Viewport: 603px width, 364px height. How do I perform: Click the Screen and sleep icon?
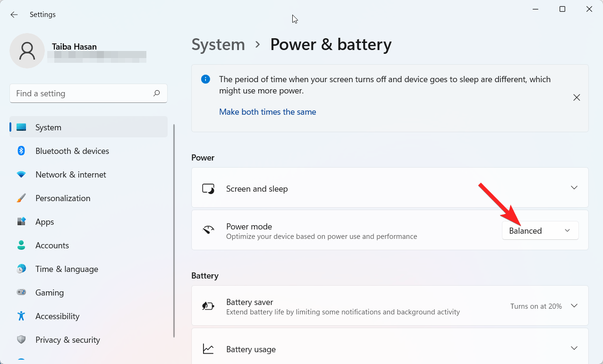pos(208,187)
